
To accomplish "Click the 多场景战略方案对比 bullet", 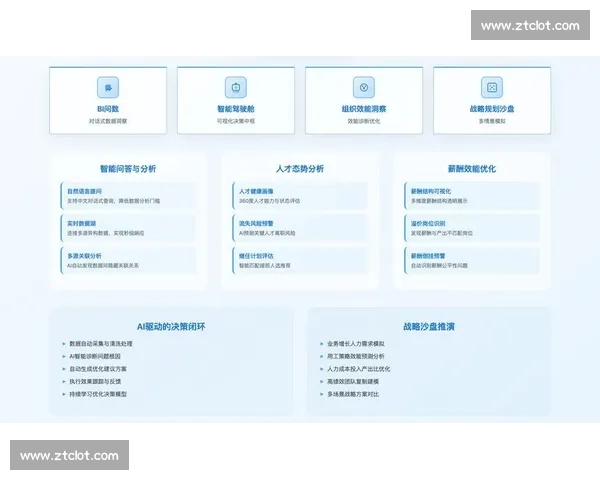I will [x=349, y=394].
